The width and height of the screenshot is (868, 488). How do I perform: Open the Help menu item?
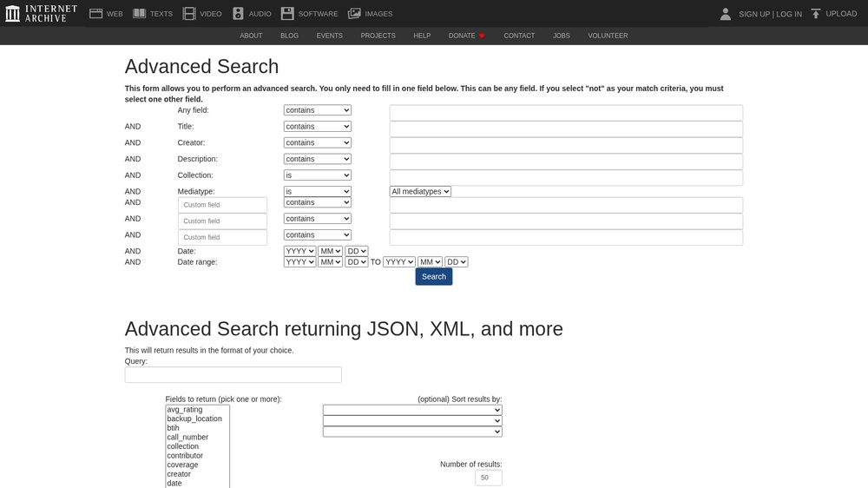422,36
